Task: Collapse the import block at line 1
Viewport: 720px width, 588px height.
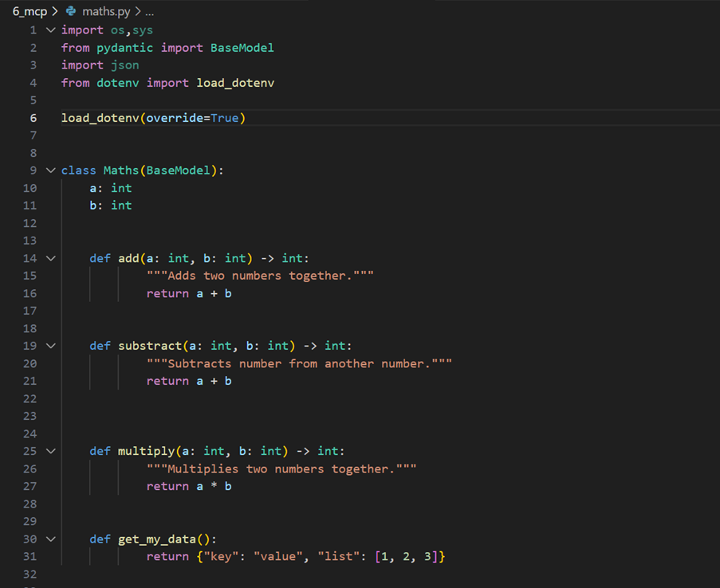Action: pyautogui.click(x=51, y=30)
